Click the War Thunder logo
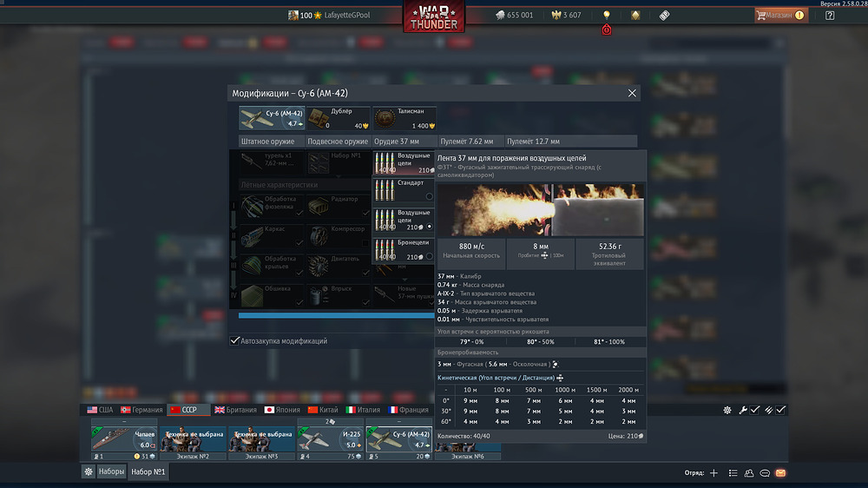This screenshot has width=868, height=488. [434, 16]
